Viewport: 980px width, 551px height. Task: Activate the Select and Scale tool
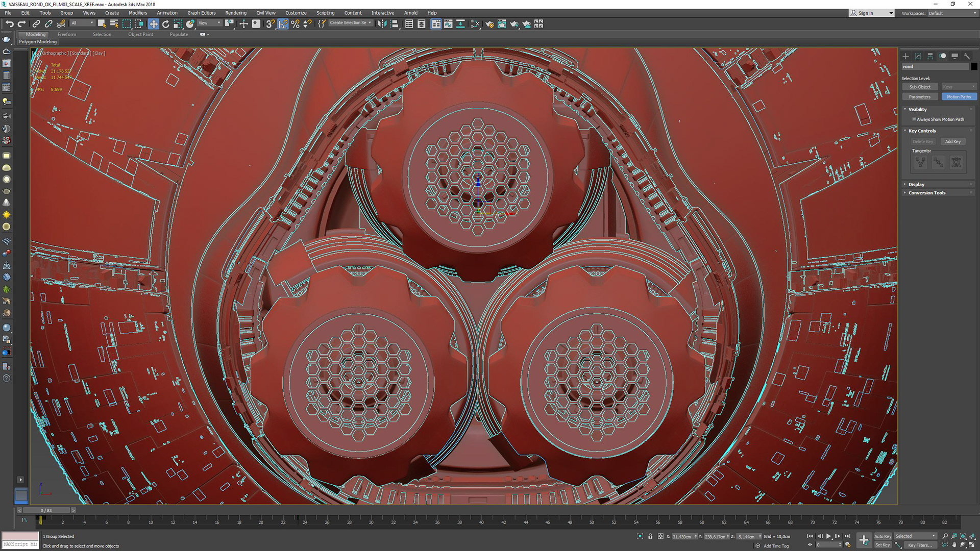(x=178, y=24)
